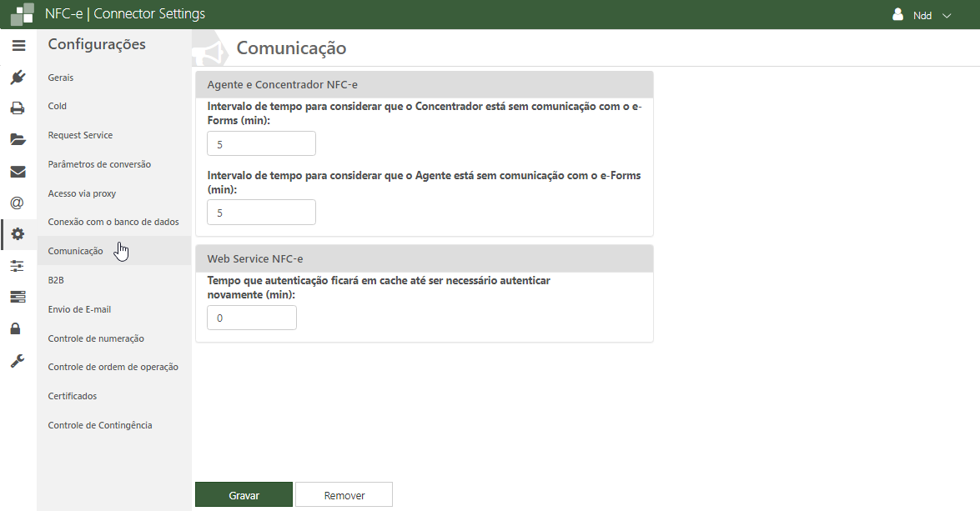Open the padlock security icon in sidebar

[16, 328]
